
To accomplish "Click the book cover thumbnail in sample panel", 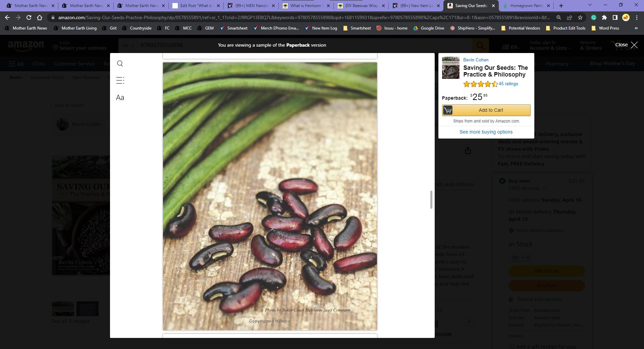I will coord(451,68).
